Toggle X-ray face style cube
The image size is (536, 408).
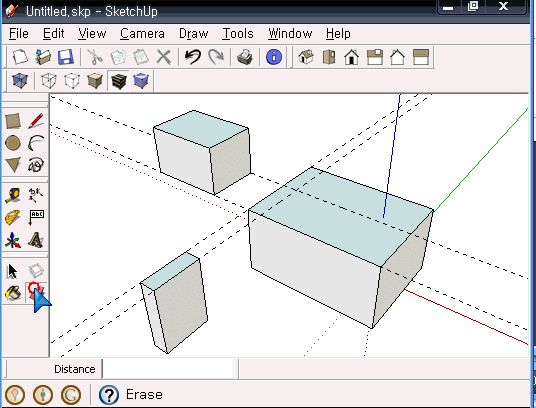point(20,81)
